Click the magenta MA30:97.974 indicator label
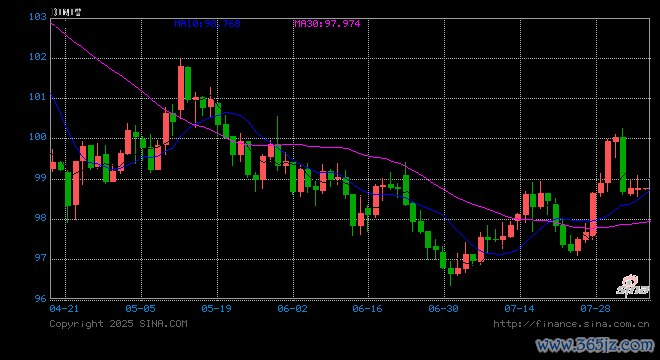This screenshot has height=360, width=660. point(327,24)
